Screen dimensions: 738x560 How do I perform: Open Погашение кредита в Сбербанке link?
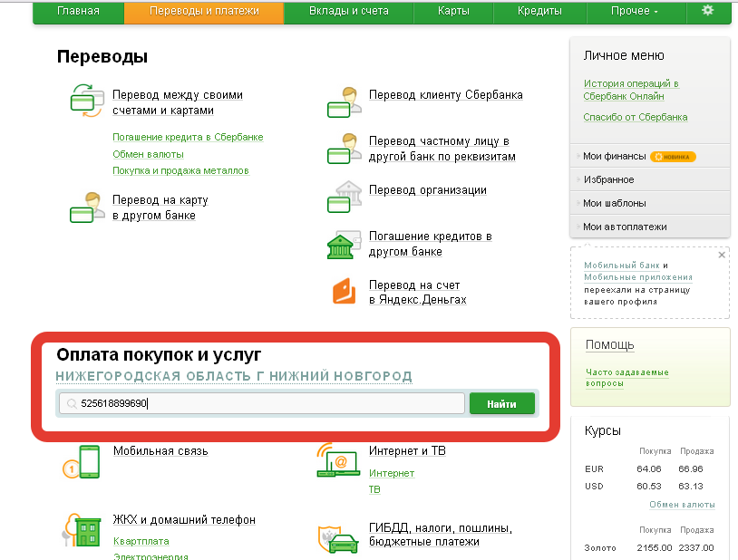click(x=188, y=137)
